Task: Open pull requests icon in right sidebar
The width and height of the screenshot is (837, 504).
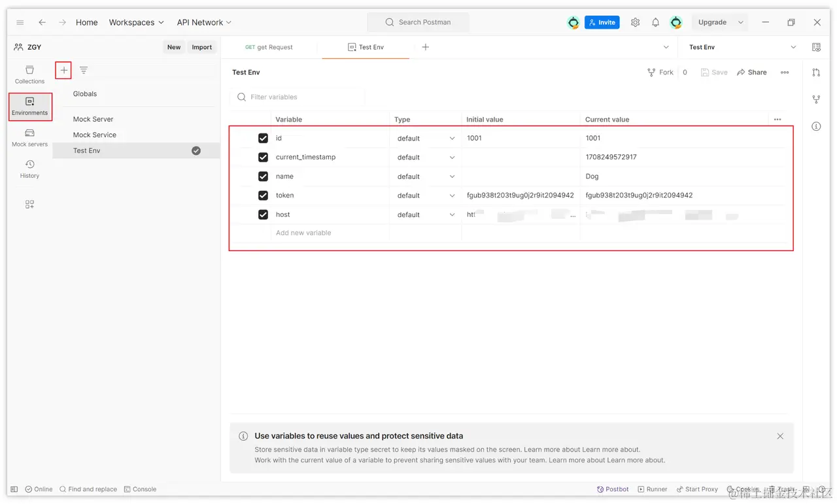Action: pos(816,73)
